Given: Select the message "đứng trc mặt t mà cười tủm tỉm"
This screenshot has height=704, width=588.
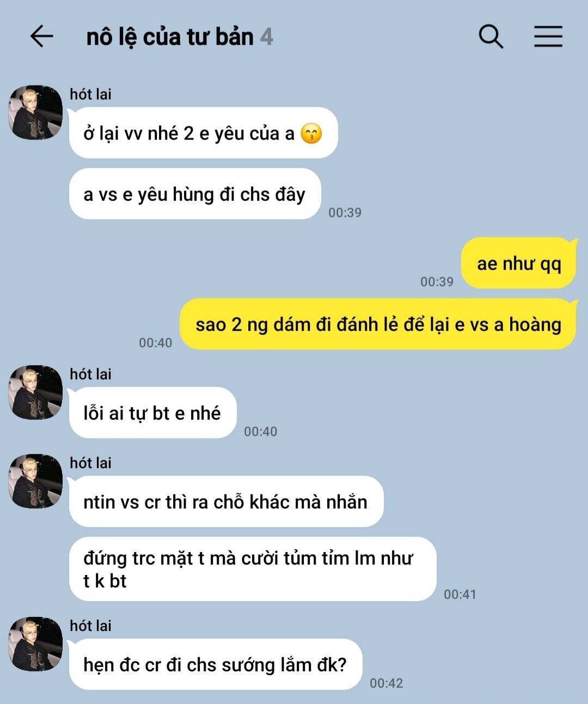Looking at the screenshot, I should tap(253, 569).
